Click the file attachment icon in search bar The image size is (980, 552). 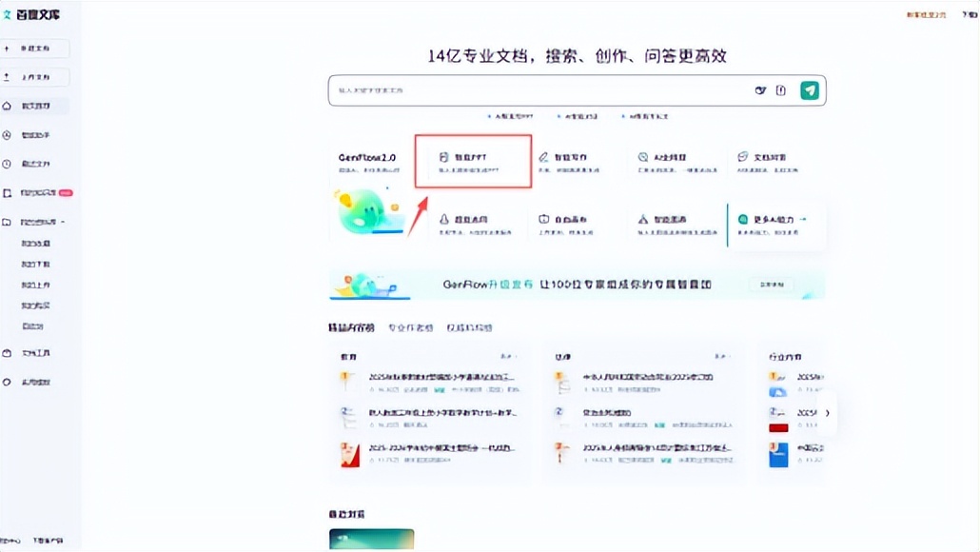coord(780,90)
